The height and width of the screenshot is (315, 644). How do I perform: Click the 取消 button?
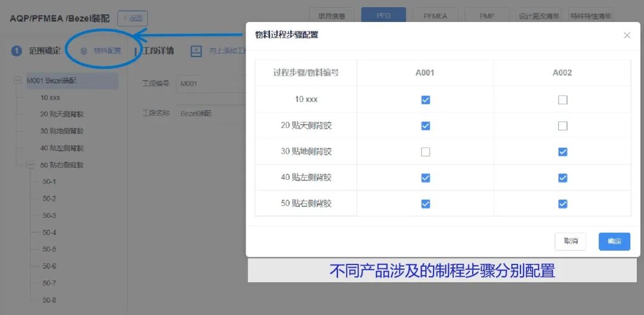(x=571, y=242)
